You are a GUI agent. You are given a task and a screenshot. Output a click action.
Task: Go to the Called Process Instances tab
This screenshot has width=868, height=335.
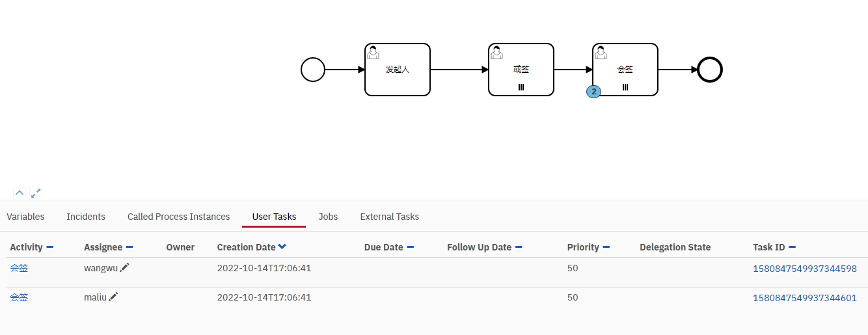[178, 217]
